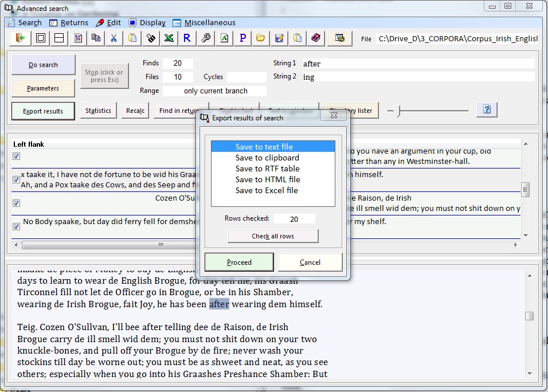This screenshot has height=392, width=548.
Task: Click the binoculars find icon
Action: 151,38
